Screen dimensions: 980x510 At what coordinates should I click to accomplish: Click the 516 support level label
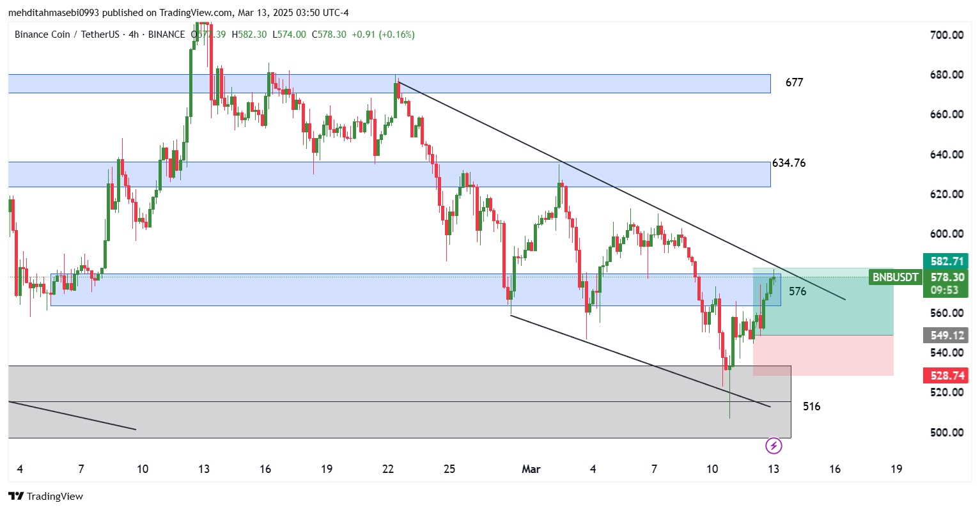(x=811, y=406)
